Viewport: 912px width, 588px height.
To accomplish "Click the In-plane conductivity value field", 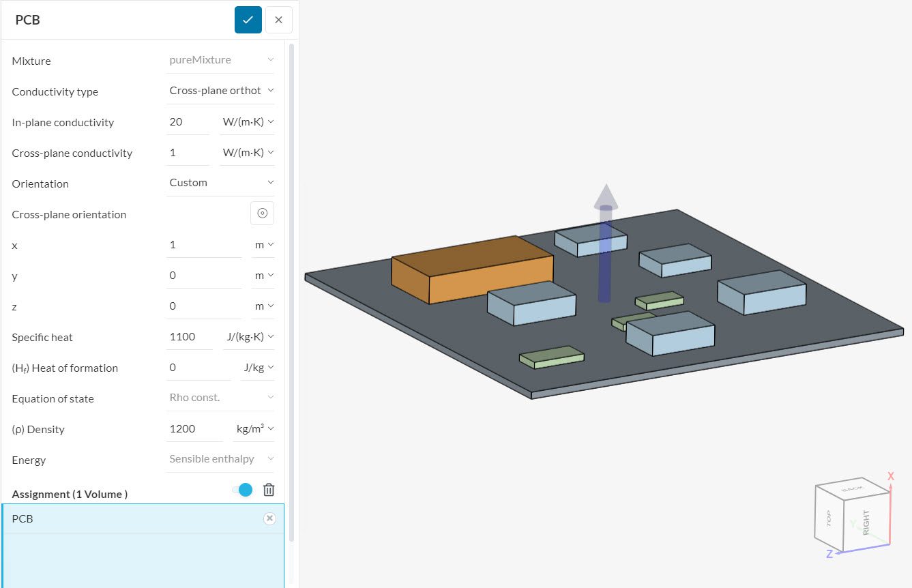I will pyautogui.click(x=188, y=122).
